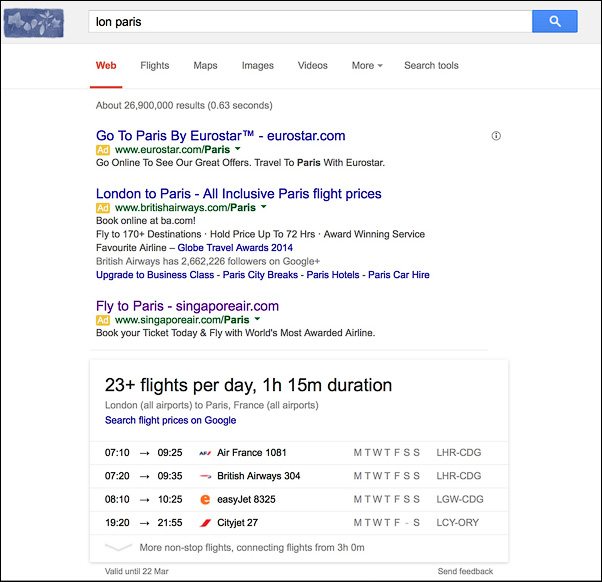Expand the singaporeair.com URL dropdown arrow
Image resolution: width=602 pixels, height=582 pixels.
click(257, 319)
